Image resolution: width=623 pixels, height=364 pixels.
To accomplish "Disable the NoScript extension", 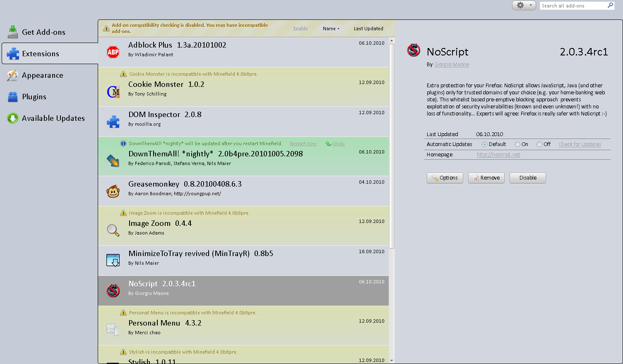I will tap(528, 178).
